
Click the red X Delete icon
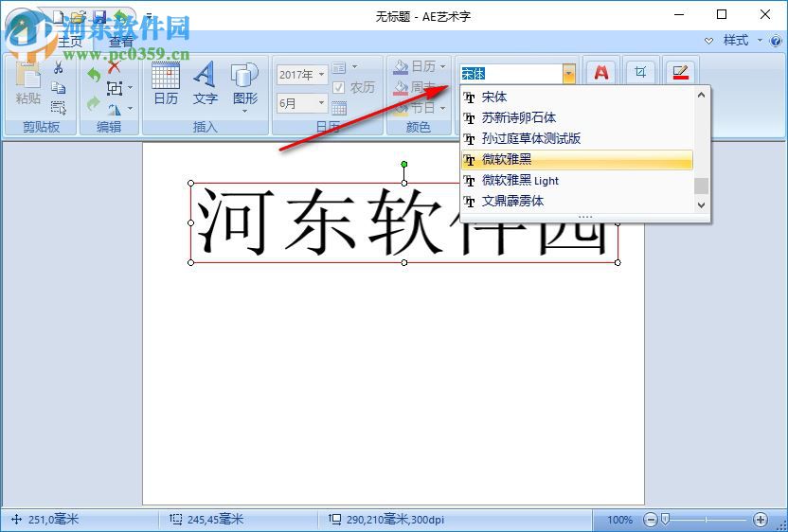click(x=114, y=66)
